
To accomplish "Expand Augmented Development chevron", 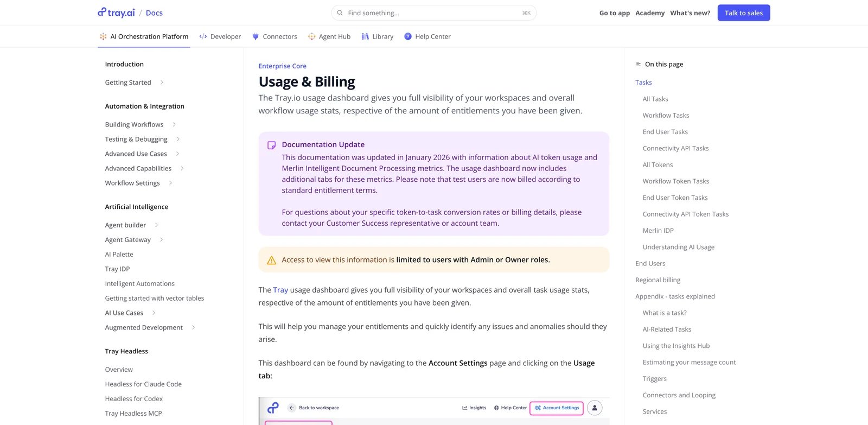I will pos(194,327).
